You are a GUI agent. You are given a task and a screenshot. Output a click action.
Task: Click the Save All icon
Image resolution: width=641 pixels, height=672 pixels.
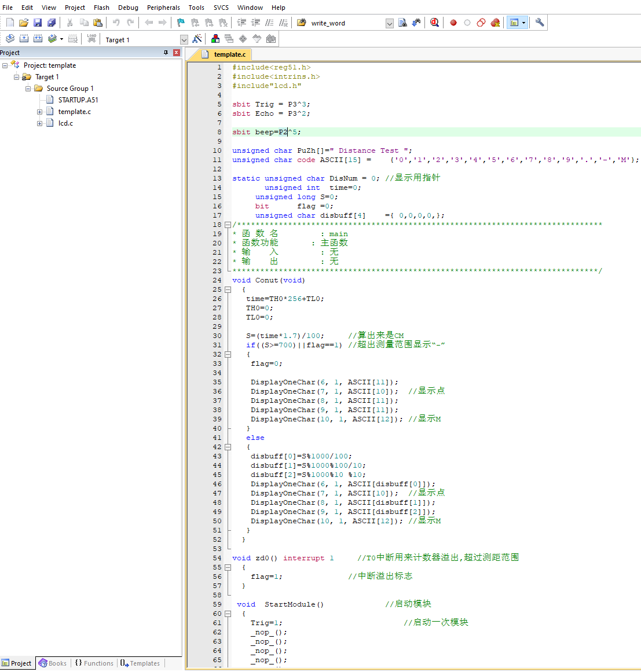[52, 23]
